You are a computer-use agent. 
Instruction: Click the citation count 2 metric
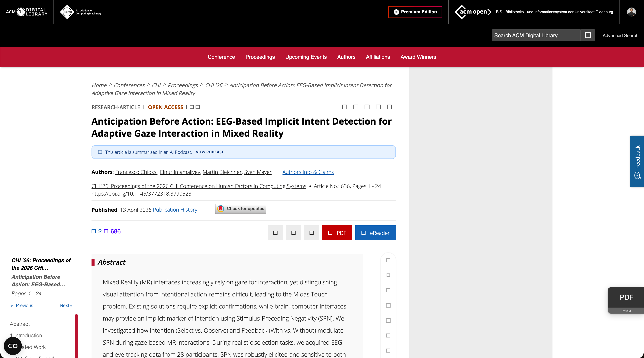point(96,231)
